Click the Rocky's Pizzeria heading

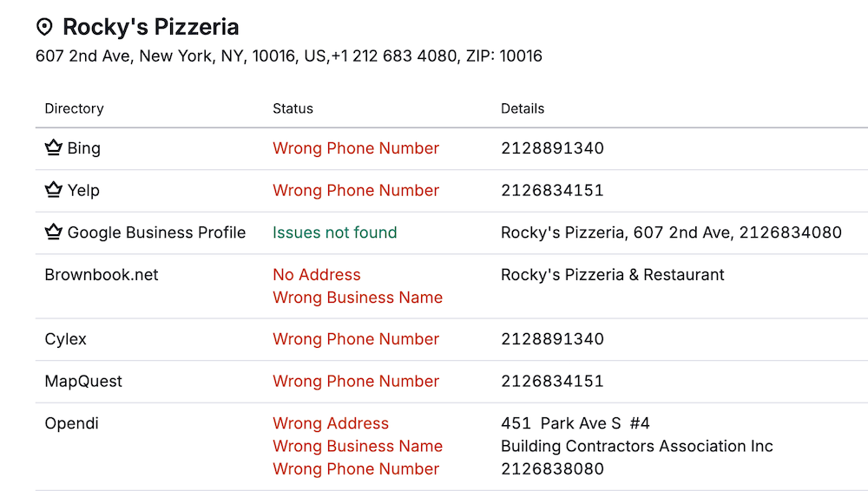tap(150, 27)
